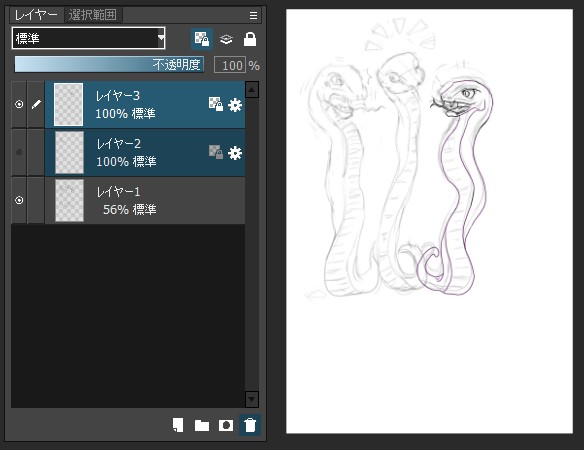Open レイヤー3 settings gear

(x=235, y=105)
